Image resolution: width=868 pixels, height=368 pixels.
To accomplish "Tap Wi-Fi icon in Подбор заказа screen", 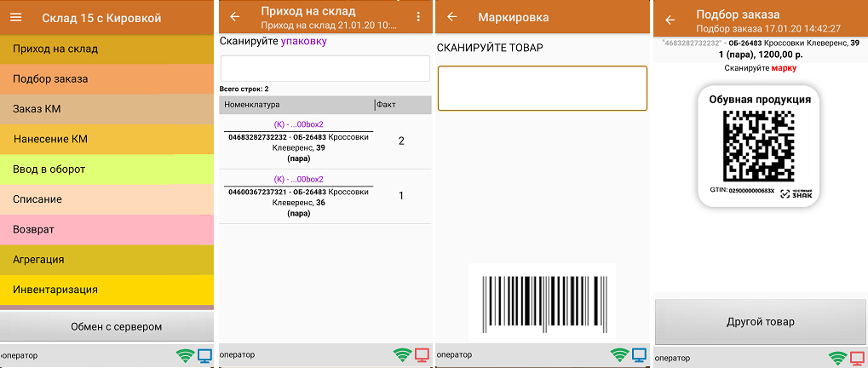I will click(x=837, y=358).
